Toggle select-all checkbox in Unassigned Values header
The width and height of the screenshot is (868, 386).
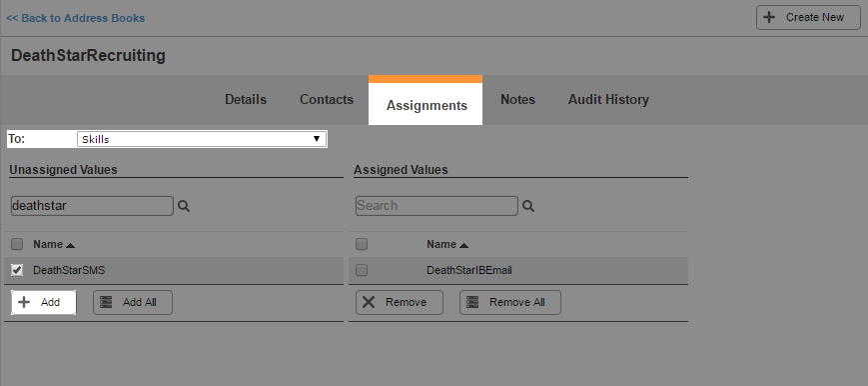[17, 244]
